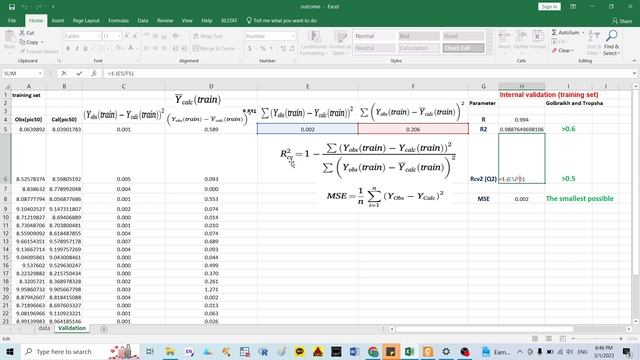Open the Name Box dropdown showing SUM

(40, 73)
